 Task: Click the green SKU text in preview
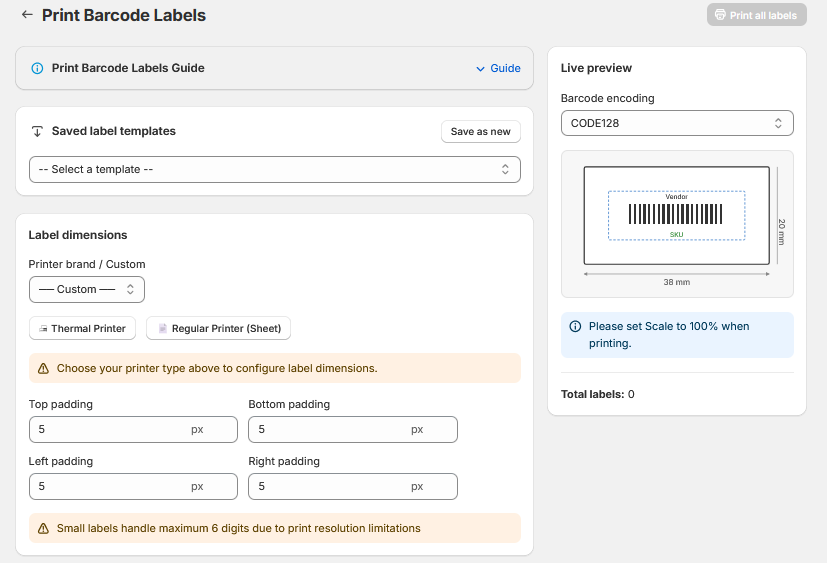(x=677, y=235)
